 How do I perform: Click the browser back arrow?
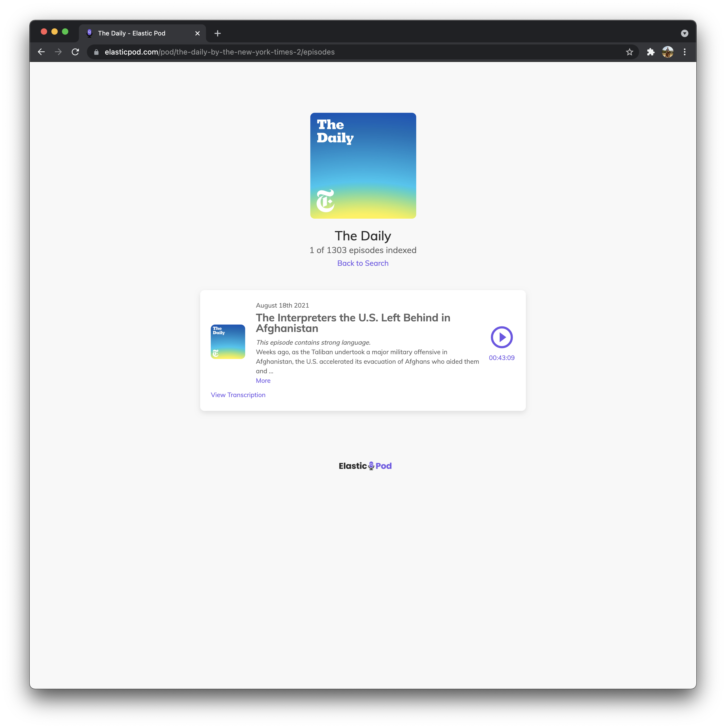coord(42,52)
